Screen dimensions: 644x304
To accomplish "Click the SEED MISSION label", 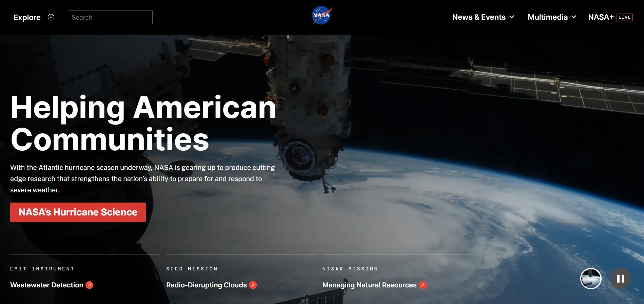I will point(192,269).
